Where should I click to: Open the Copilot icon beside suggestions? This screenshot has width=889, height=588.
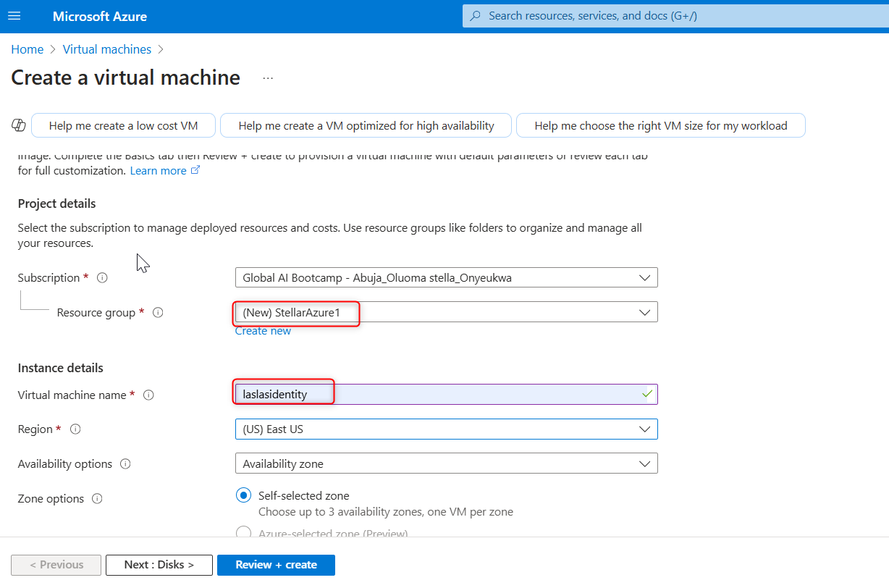[19, 125]
